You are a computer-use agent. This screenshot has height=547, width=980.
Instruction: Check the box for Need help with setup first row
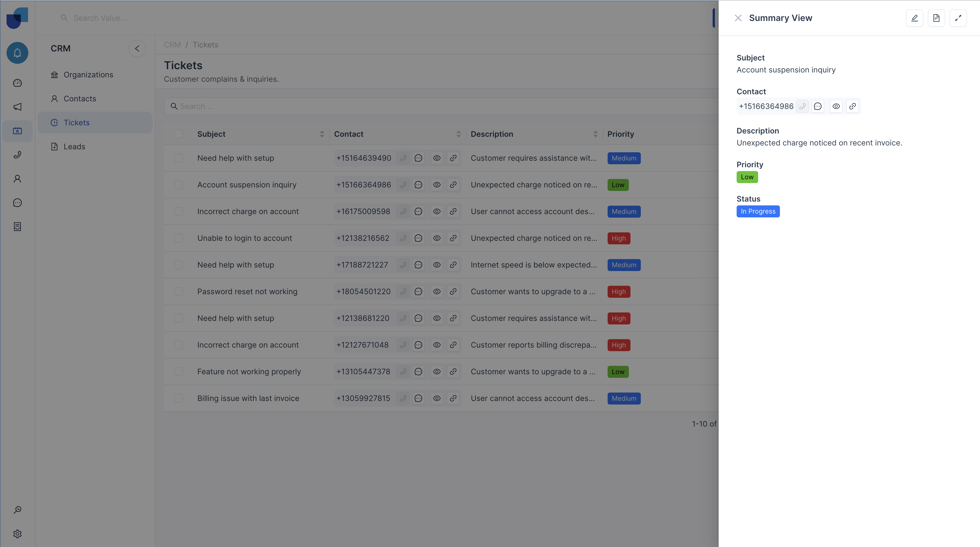(178, 158)
